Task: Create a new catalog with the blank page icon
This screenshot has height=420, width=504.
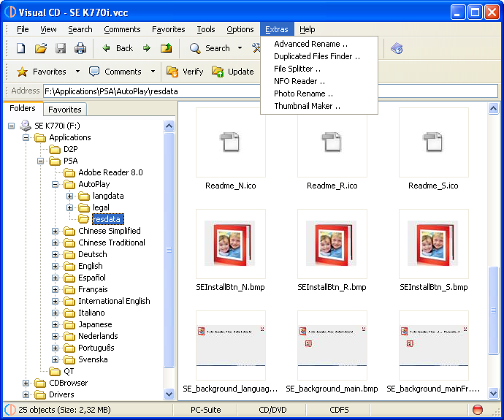Action: pyautogui.click(x=21, y=48)
